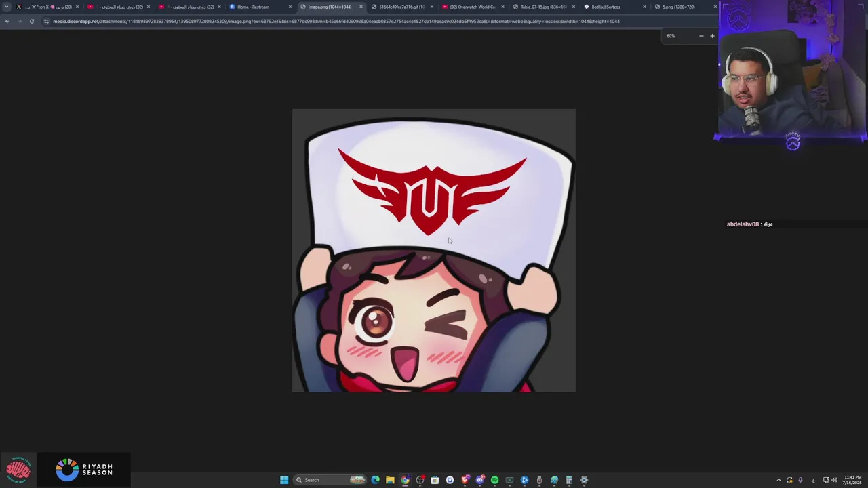Open Microsoft Store from taskbar
This screenshot has width=868, height=488.
435,480
